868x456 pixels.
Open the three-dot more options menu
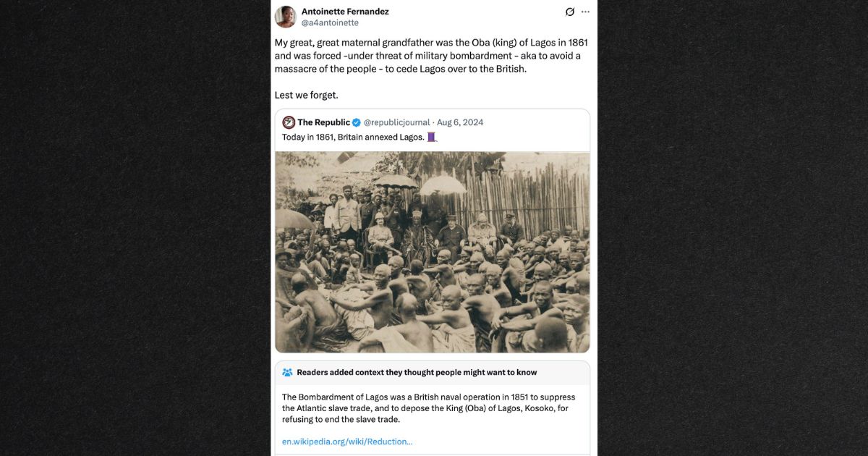pyautogui.click(x=585, y=12)
